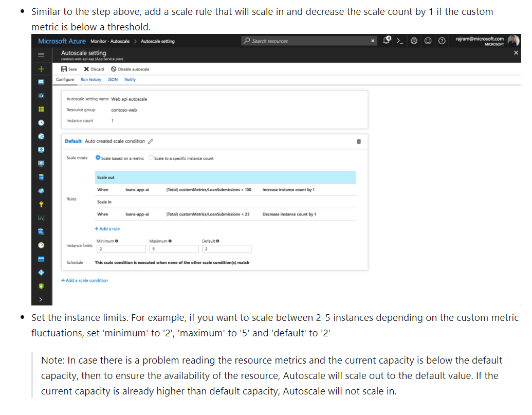Click Autoscale setting breadcrumb
This screenshot has height=415, width=532.
158,41
